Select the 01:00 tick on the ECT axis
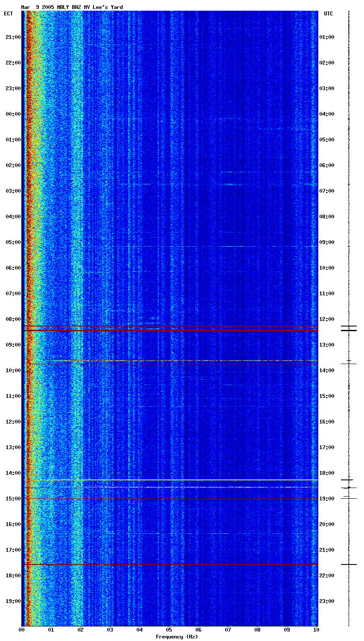The width and height of the screenshot is (364, 641). pyautogui.click(x=13, y=140)
